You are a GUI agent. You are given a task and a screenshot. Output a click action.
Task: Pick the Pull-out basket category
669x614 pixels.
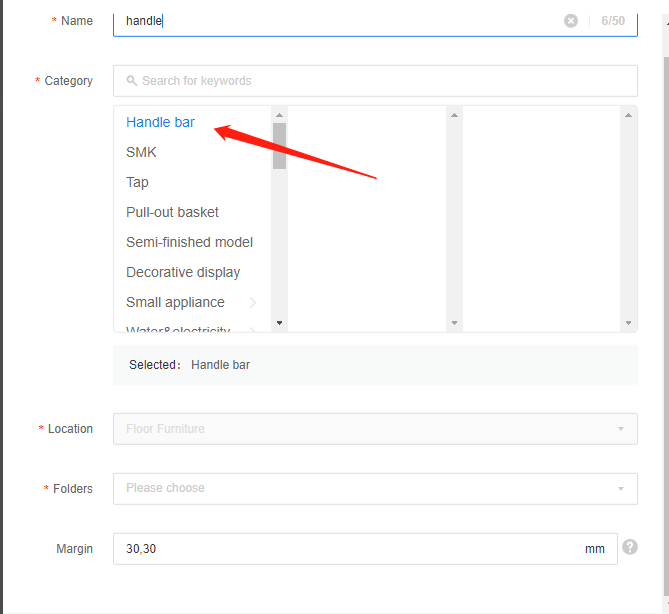[172, 212]
